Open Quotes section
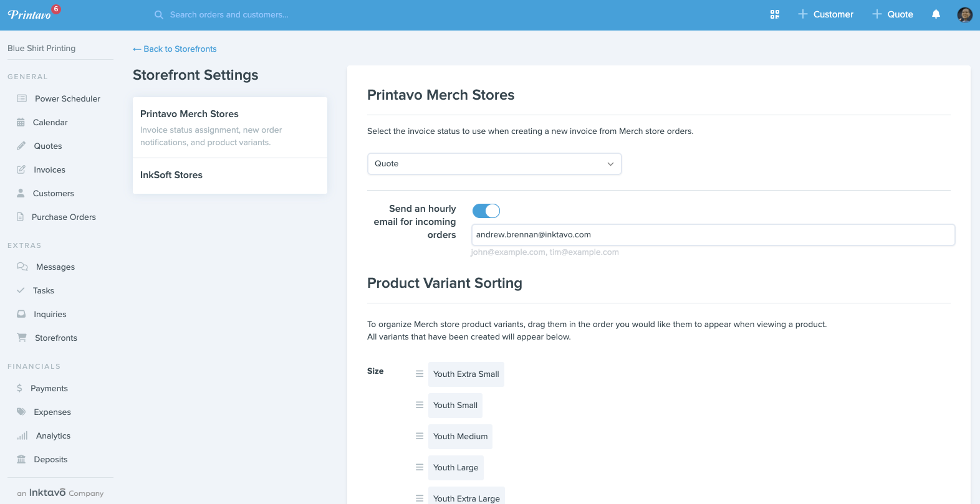This screenshot has width=980, height=504. click(x=48, y=146)
